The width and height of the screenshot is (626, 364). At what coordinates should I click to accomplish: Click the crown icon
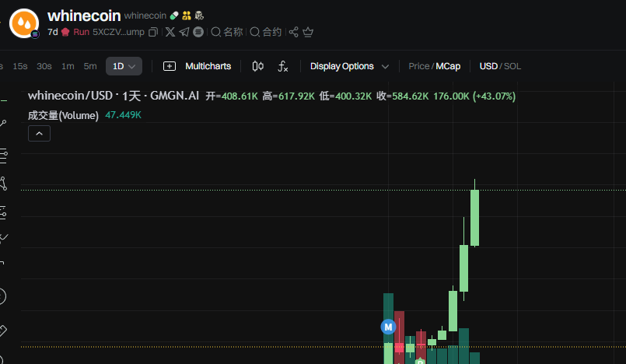(308, 32)
